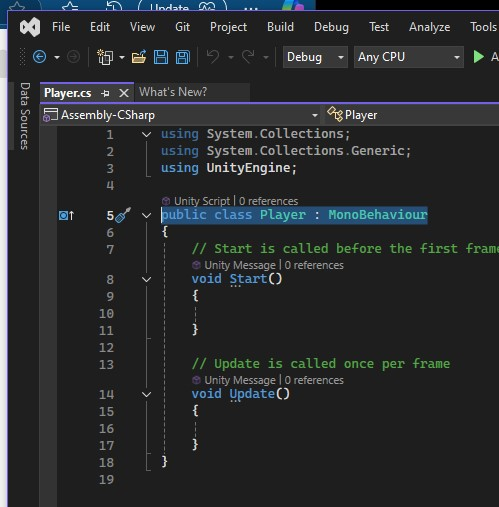Click on UnityEngine in the using line

coord(248,168)
